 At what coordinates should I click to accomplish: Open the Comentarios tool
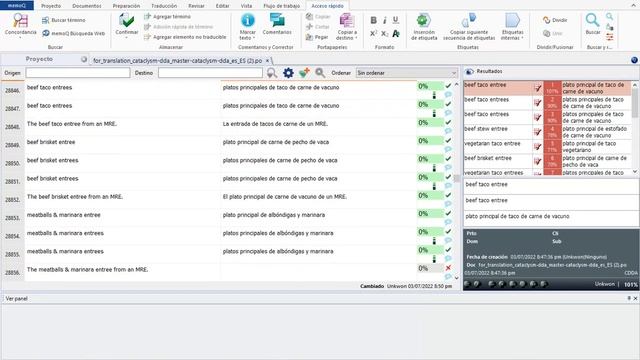point(277,24)
